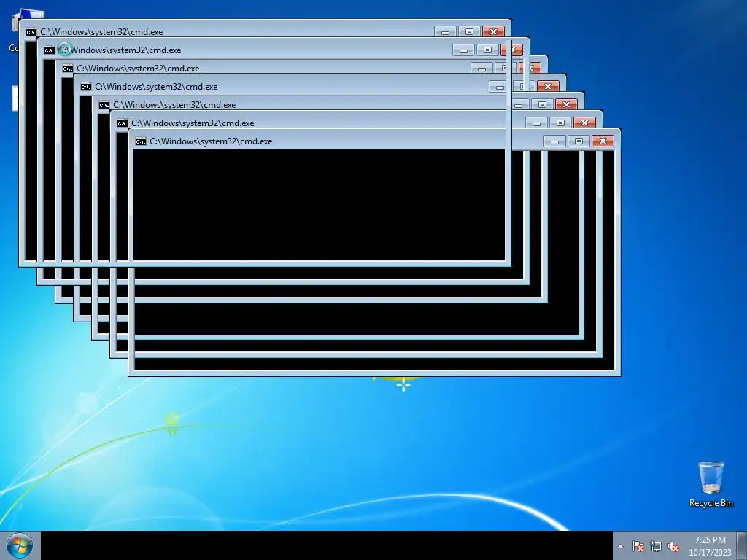Close the uppermost cmd.exe window
Viewport: 747px width, 560px height.
493,32
